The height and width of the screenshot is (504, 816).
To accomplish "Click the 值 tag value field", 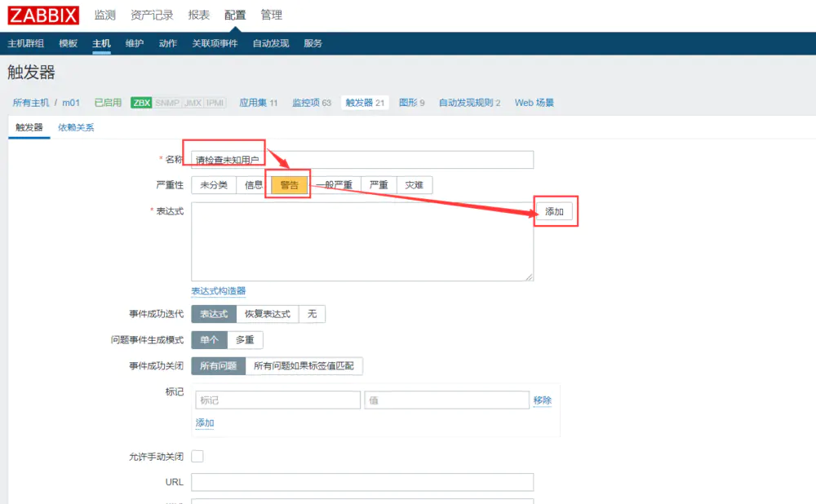I will pyautogui.click(x=446, y=400).
